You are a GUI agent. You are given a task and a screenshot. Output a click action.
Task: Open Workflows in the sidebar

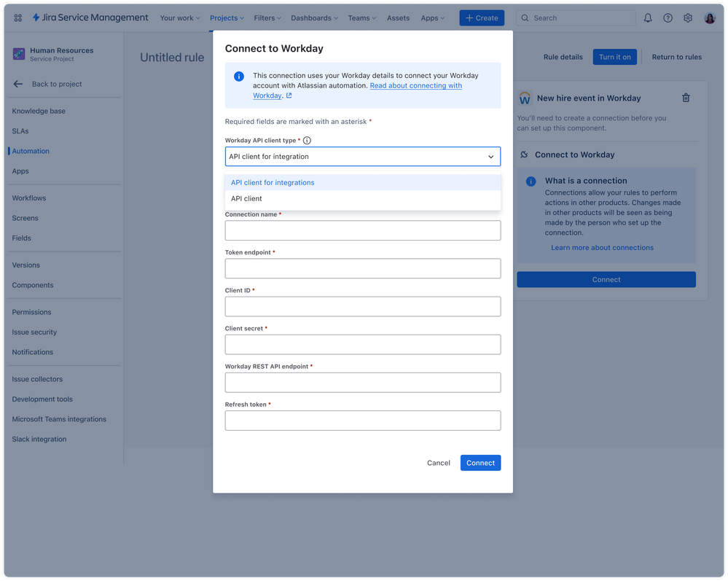[29, 198]
